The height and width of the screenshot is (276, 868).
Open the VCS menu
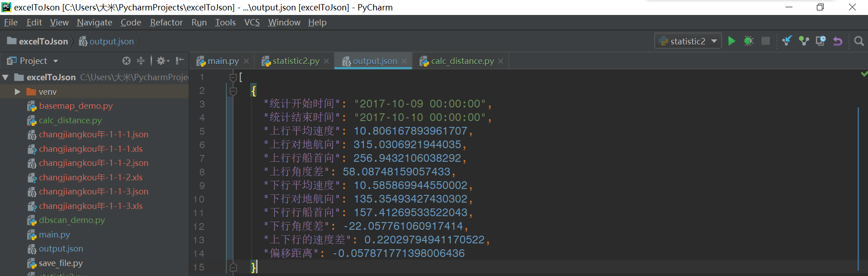click(252, 22)
